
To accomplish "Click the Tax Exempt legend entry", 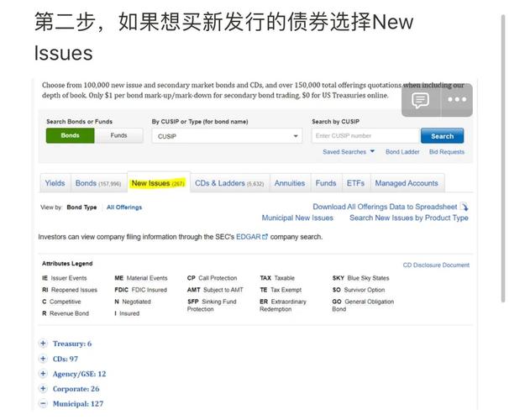I will pyautogui.click(x=281, y=290).
